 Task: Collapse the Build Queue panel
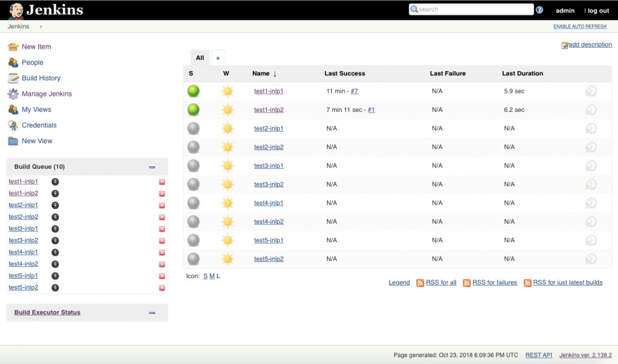pos(152,167)
